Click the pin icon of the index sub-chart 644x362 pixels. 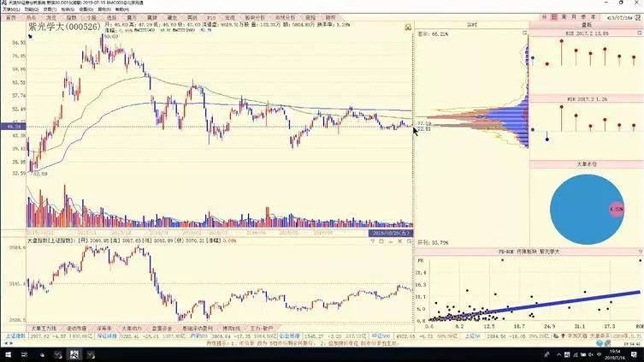409,241
